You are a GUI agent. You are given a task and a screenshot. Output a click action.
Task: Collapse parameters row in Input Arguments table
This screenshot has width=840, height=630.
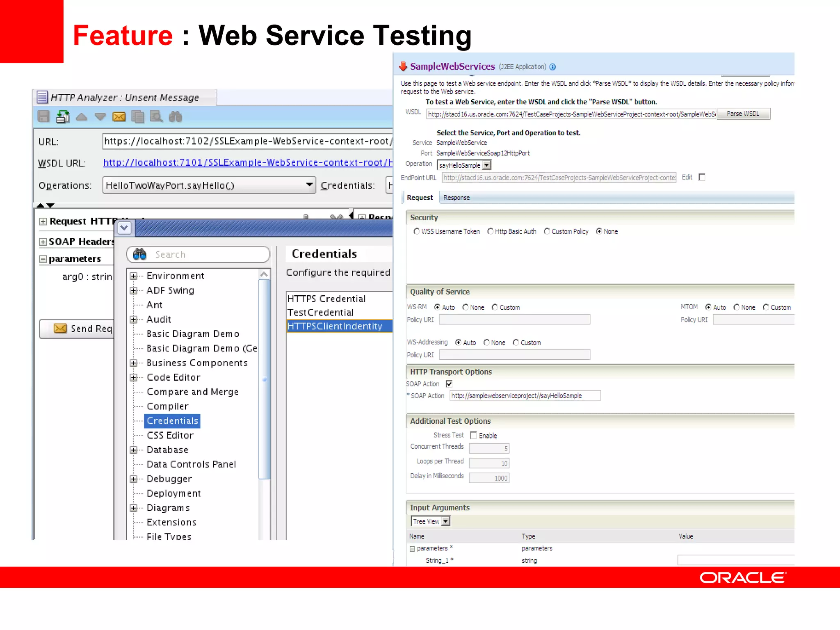coord(412,549)
